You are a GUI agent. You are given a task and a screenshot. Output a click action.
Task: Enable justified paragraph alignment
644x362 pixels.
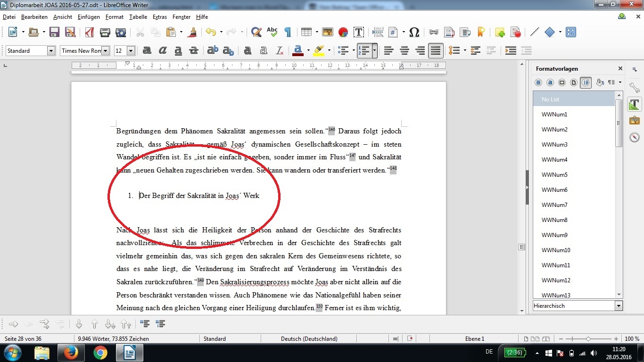436,50
